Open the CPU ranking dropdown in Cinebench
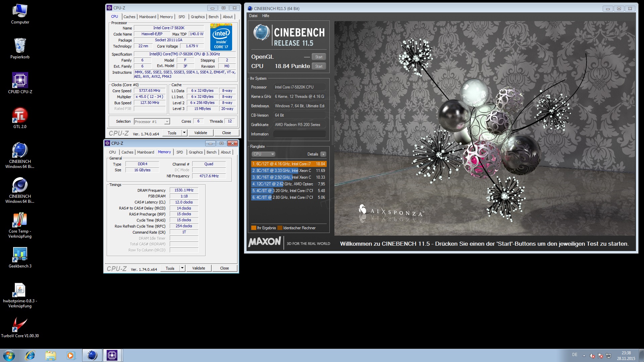This screenshot has width=644, height=362. click(263, 154)
